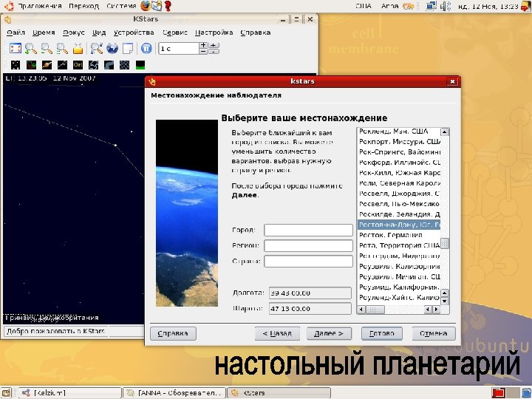Open the find object magnifier tool
The width and height of the screenshot is (532, 399).
click(97, 48)
